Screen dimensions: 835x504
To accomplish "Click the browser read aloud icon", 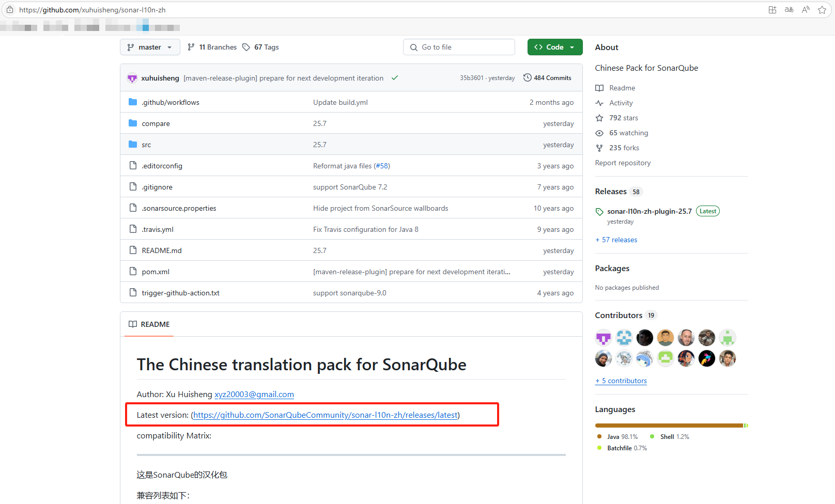I will coord(806,10).
